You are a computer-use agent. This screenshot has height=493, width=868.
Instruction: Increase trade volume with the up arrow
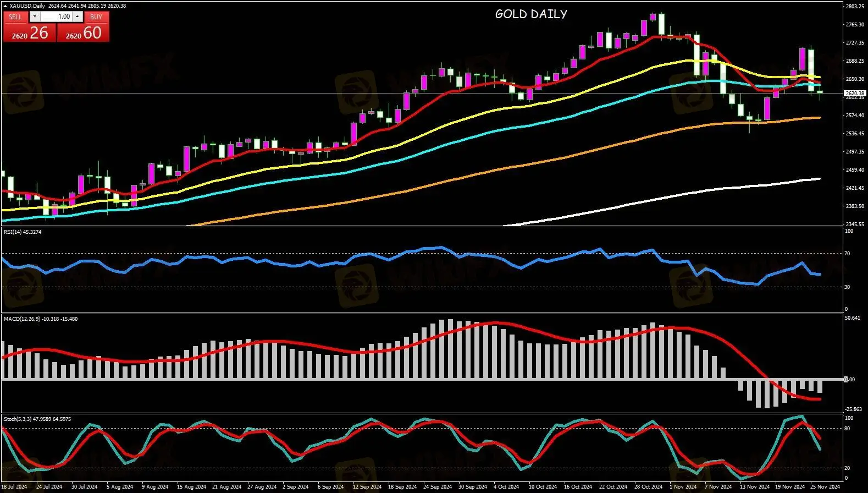78,17
